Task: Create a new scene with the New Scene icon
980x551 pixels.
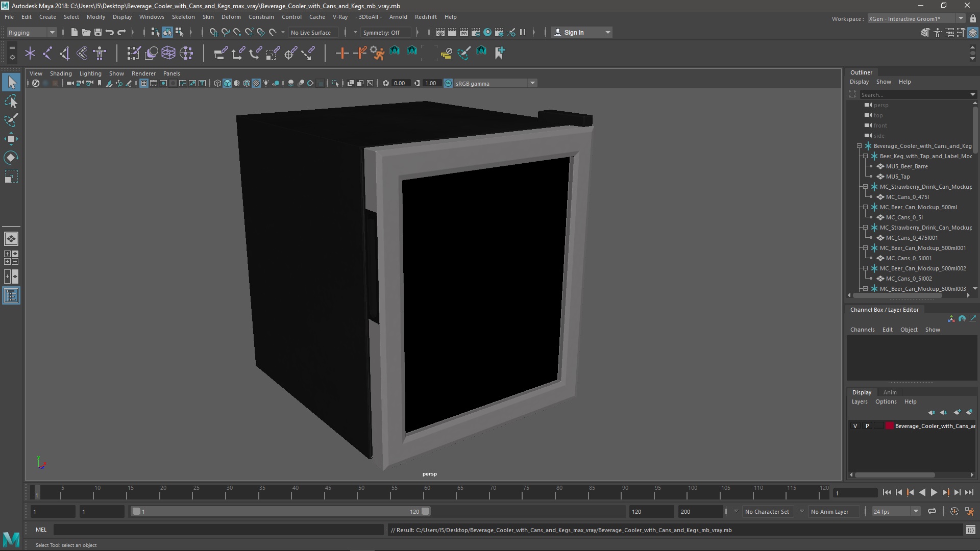Action: [75, 32]
